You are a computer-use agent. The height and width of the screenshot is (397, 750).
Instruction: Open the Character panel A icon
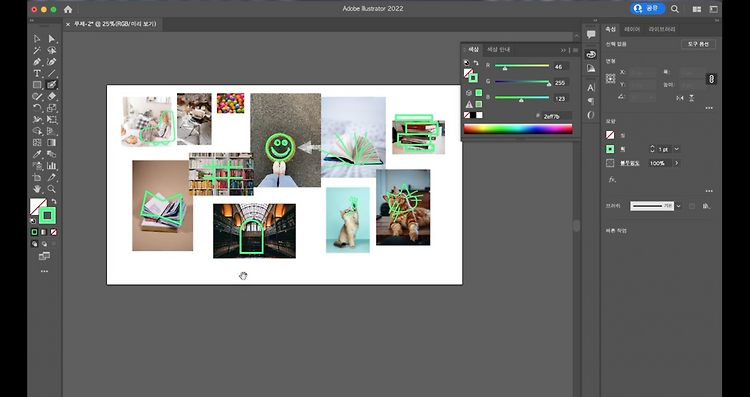pos(591,88)
